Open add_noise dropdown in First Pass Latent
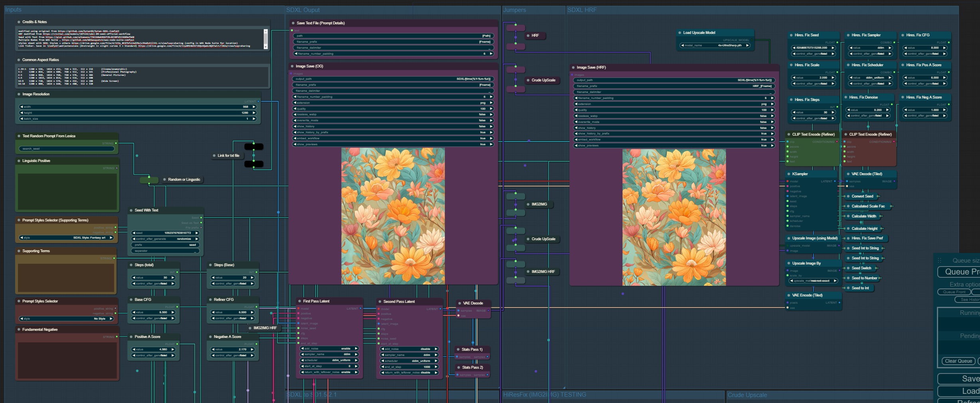The width and height of the screenshot is (980, 403). pos(329,349)
